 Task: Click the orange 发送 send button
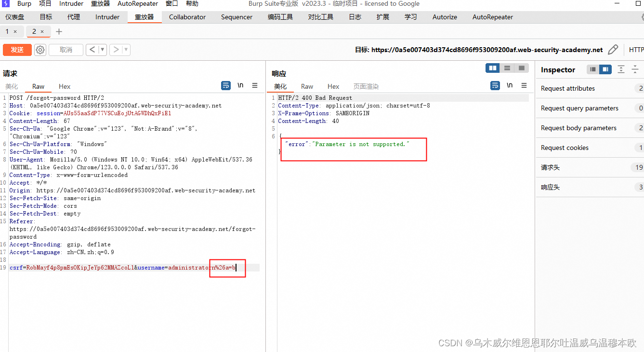coord(17,50)
